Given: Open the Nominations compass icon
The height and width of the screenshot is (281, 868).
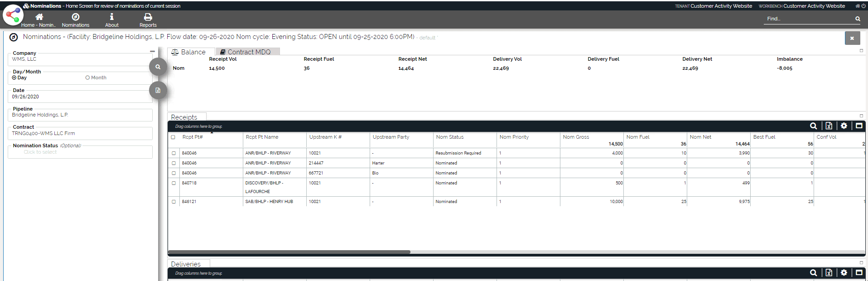Looking at the screenshot, I should tap(76, 17).
